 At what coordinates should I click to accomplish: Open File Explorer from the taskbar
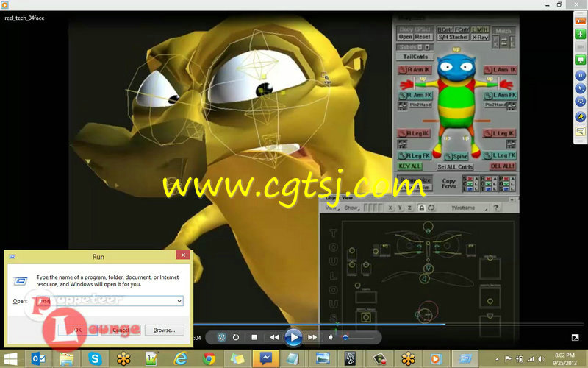coord(66,359)
